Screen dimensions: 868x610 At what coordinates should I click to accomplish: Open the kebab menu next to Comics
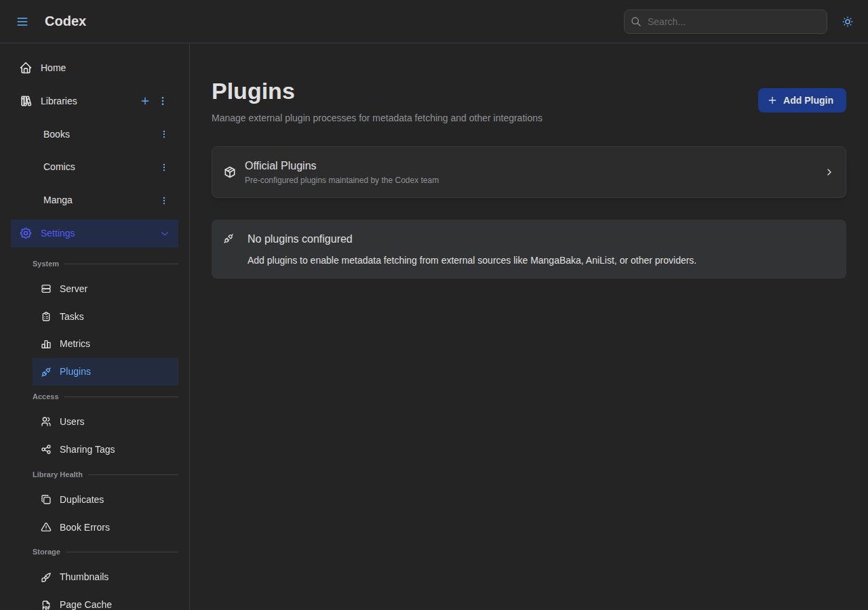tap(163, 167)
